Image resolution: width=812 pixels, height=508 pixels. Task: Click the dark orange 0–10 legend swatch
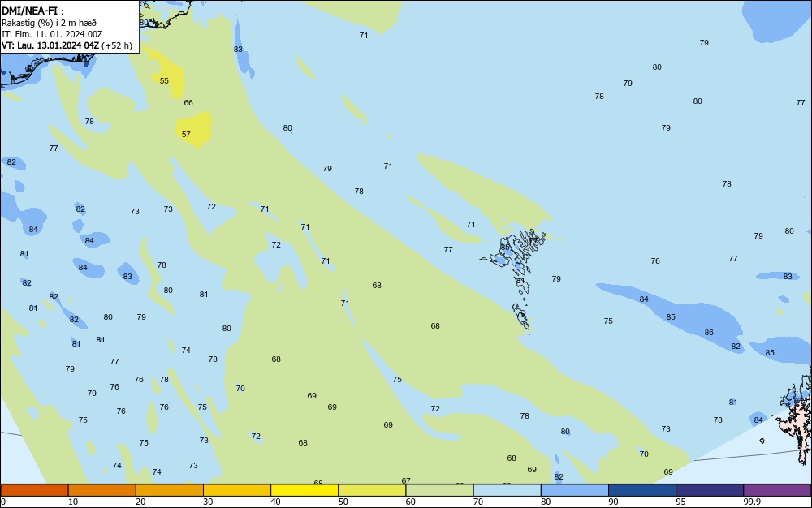click(34, 490)
